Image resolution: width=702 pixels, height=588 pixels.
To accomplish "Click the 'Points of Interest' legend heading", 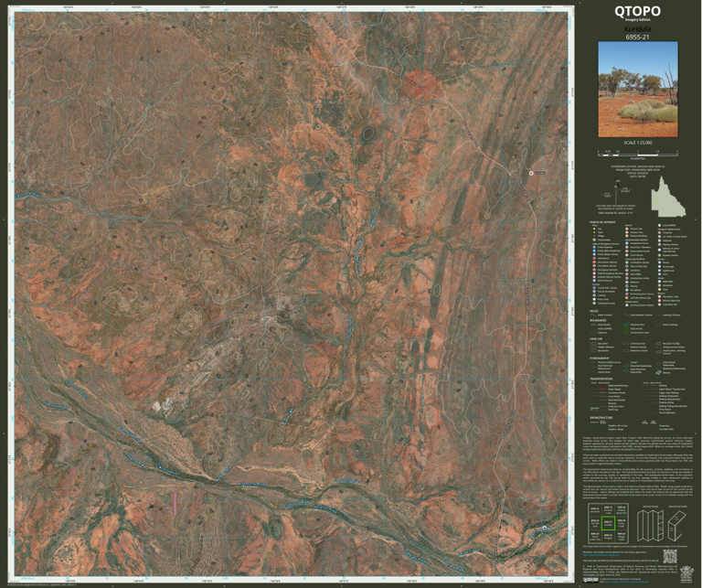I will click(x=602, y=222).
